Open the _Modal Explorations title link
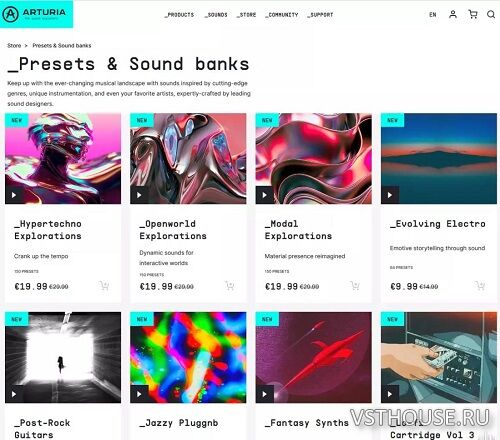This screenshot has height=440, width=500. tap(298, 230)
